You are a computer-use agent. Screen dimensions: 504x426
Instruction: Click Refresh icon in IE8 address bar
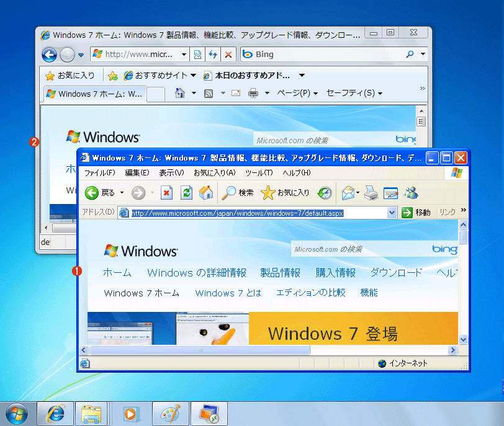213,55
